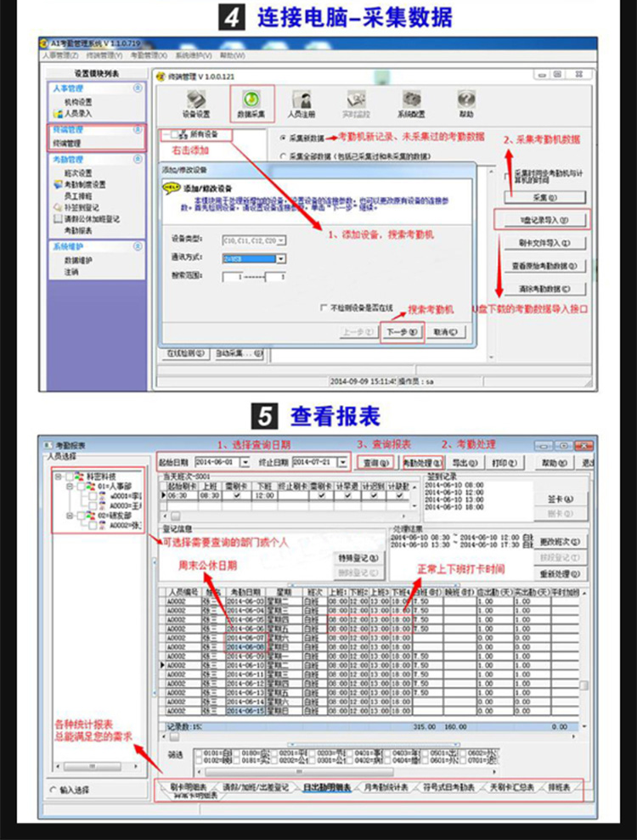Click the 下一步 button in the dialog
The height and width of the screenshot is (840, 637).
402,332
